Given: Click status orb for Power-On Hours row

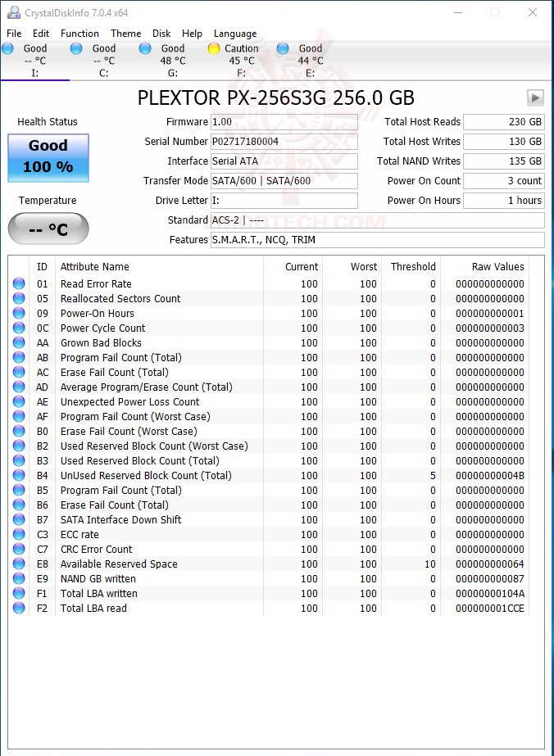Looking at the screenshot, I should (x=19, y=313).
